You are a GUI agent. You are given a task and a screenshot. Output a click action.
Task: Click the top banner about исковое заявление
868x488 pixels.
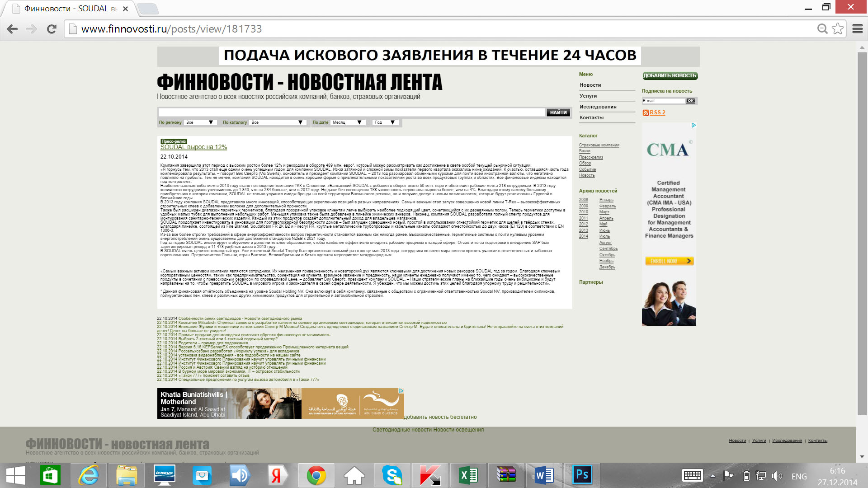click(430, 56)
